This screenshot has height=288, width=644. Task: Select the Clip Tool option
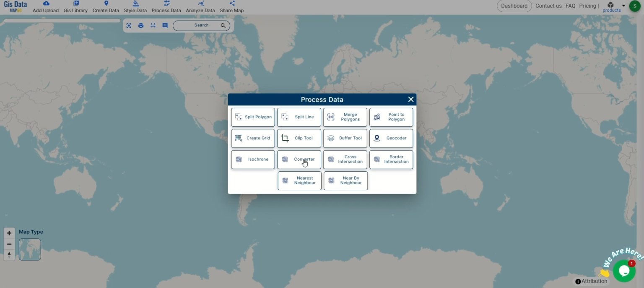click(x=299, y=138)
